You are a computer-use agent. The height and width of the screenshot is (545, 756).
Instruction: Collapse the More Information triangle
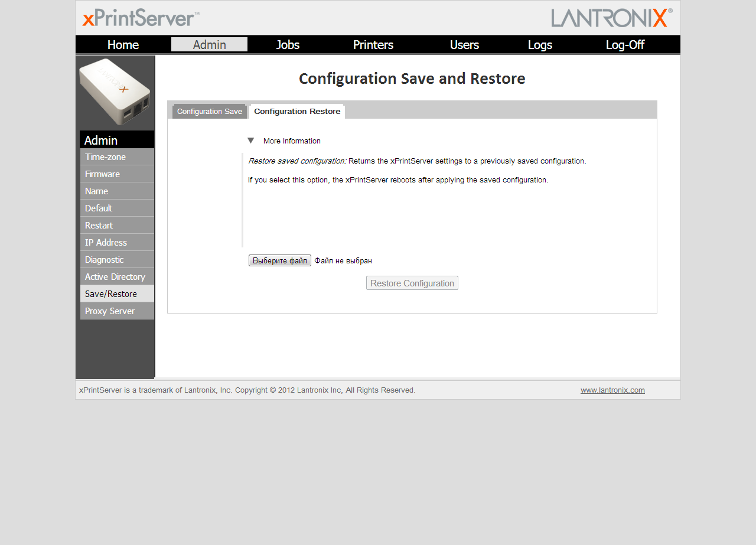pyautogui.click(x=251, y=141)
